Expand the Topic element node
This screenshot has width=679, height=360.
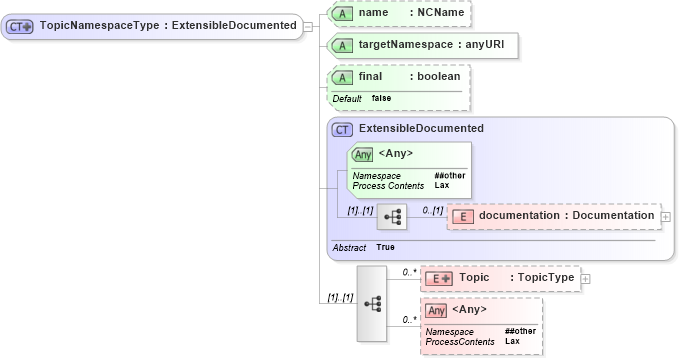click(x=585, y=279)
